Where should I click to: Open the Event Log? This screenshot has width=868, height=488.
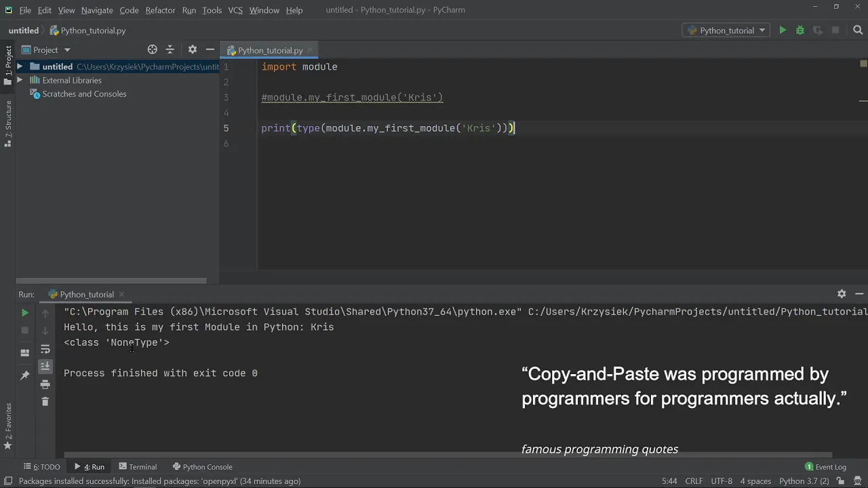click(x=825, y=467)
